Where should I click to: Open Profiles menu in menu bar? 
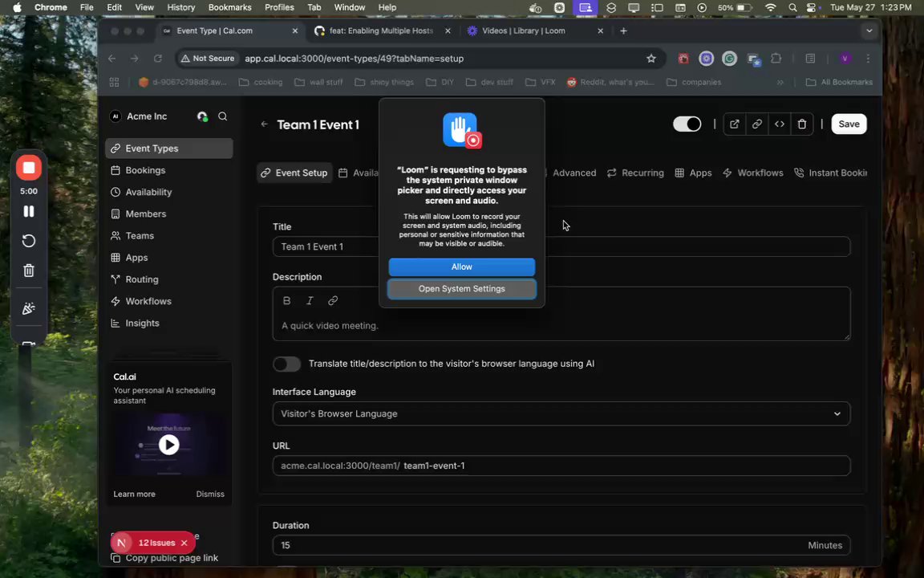[x=279, y=8]
